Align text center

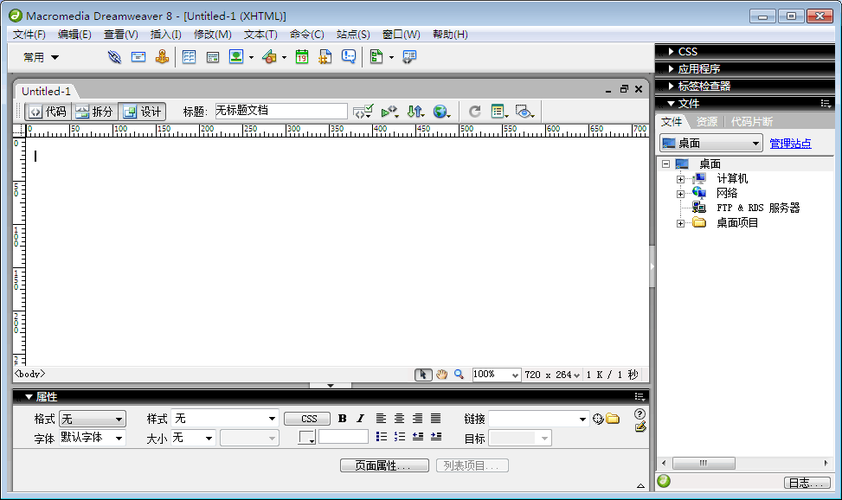pos(399,418)
